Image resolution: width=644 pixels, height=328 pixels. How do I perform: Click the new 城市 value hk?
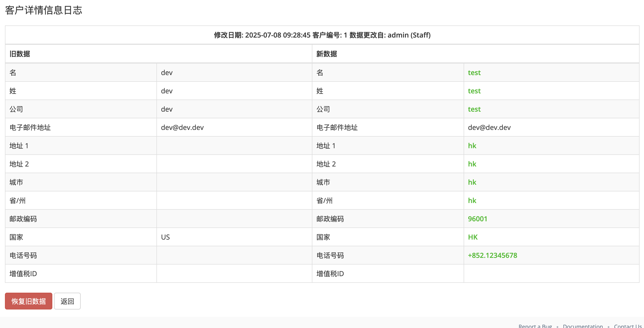click(x=472, y=182)
